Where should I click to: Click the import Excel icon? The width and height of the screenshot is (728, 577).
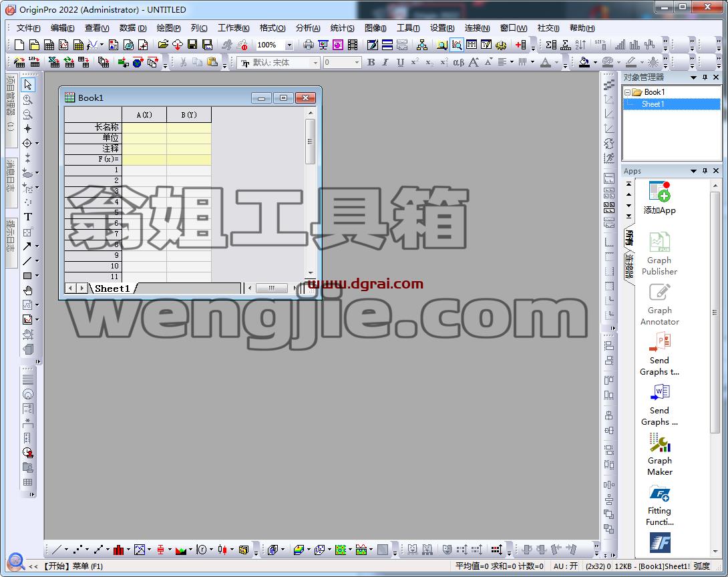click(x=54, y=62)
